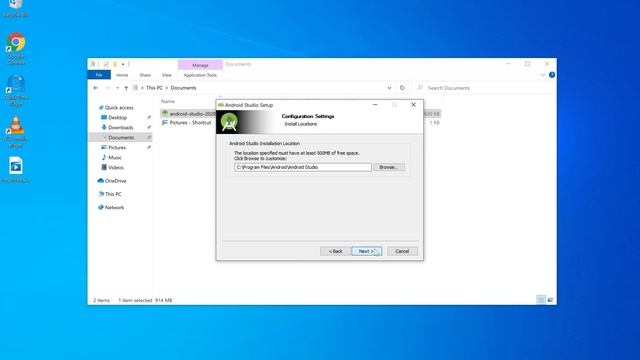Open the Recycle Bin desktop icon
640x360 pixels.
click(16, 9)
